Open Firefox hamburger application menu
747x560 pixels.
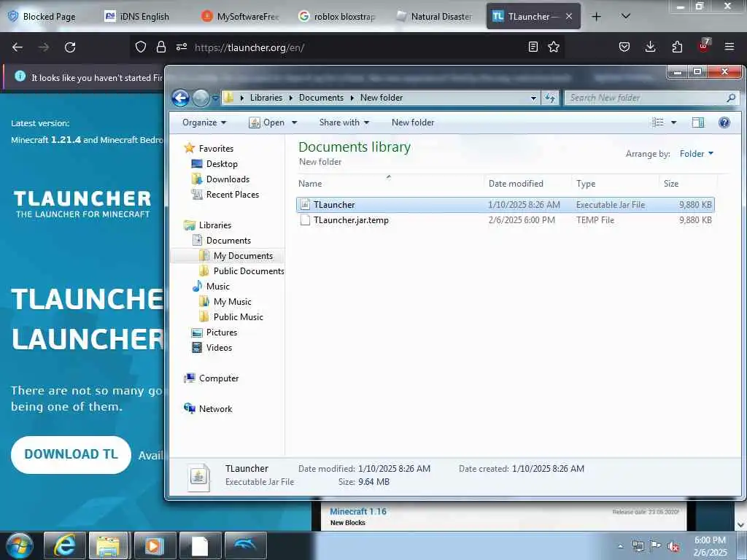pos(729,47)
